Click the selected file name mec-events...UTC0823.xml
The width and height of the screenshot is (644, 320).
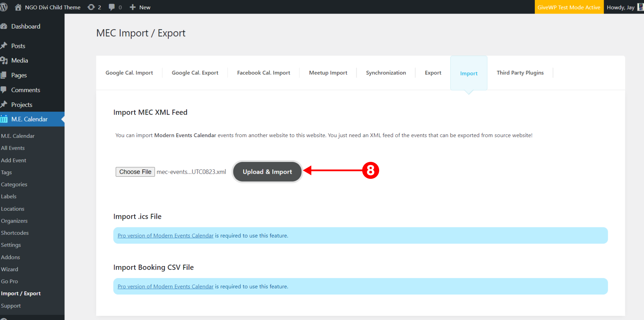(191, 172)
